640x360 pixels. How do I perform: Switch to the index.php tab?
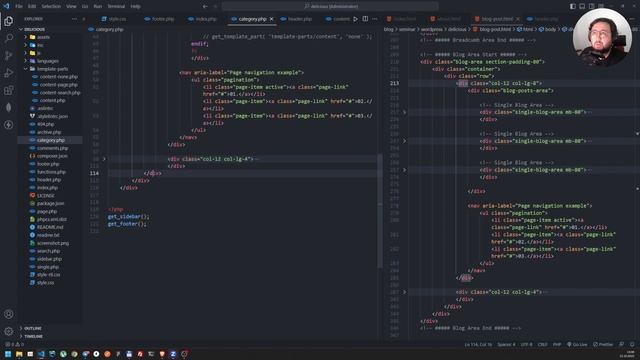202,19
